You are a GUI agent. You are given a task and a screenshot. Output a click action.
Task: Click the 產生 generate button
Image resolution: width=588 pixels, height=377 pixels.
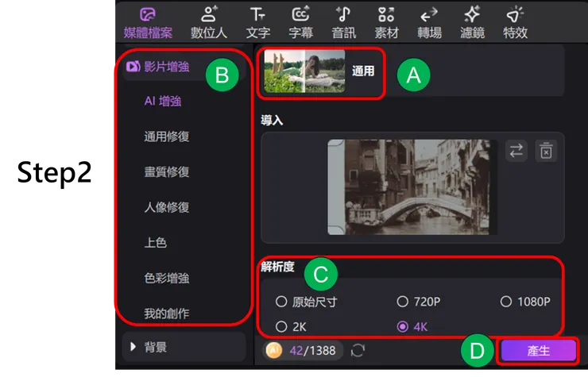[539, 351]
